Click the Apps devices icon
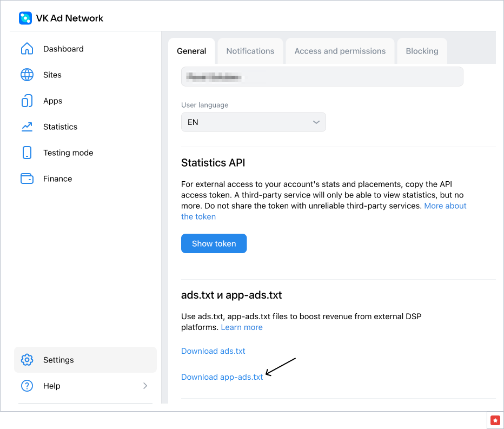The width and height of the screenshot is (504, 429). (27, 101)
